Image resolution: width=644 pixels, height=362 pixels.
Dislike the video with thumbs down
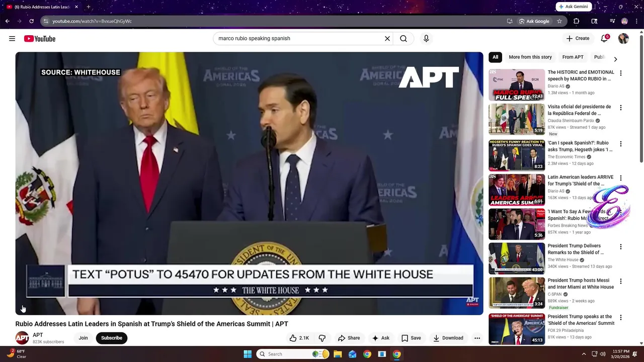coord(322,338)
